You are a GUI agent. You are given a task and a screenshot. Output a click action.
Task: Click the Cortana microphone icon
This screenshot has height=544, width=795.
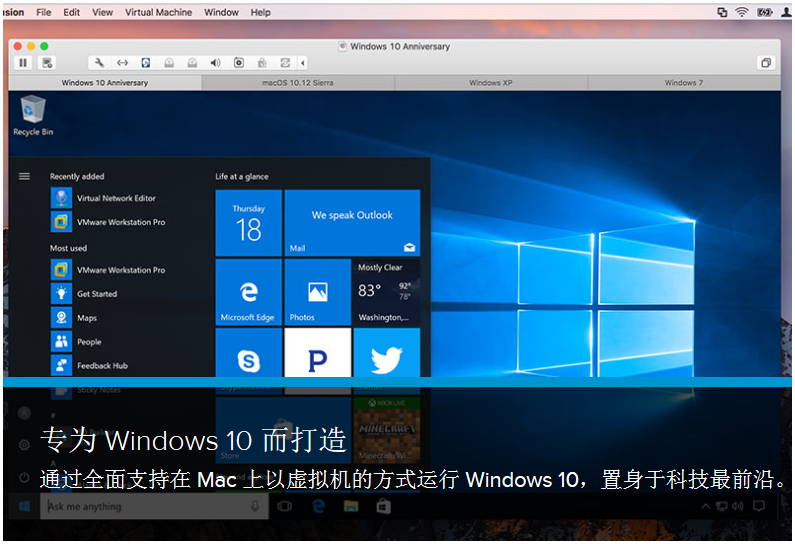point(255,506)
